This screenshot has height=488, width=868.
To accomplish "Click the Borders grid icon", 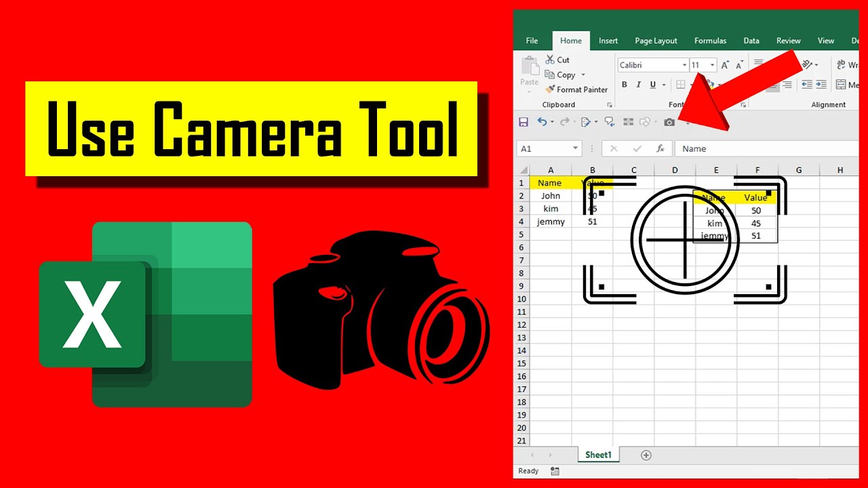I will [x=681, y=85].
